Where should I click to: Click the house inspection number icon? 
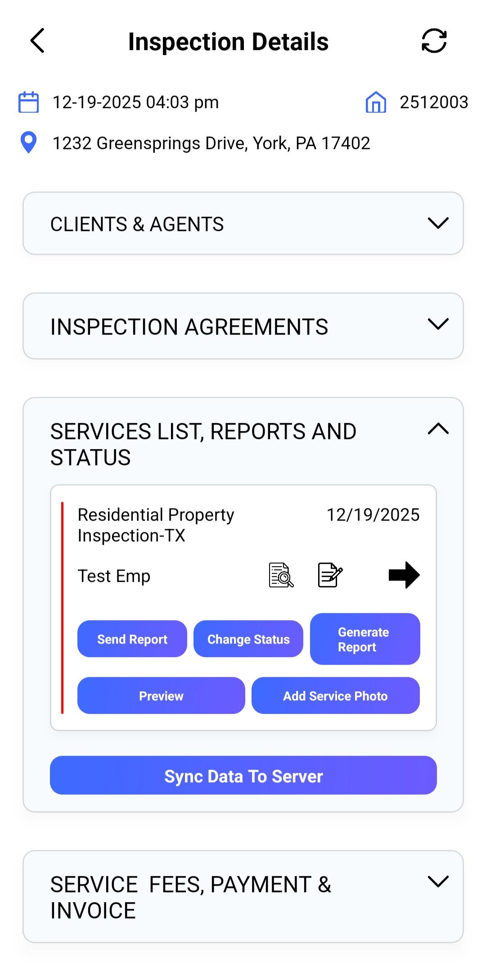[376, 102]
